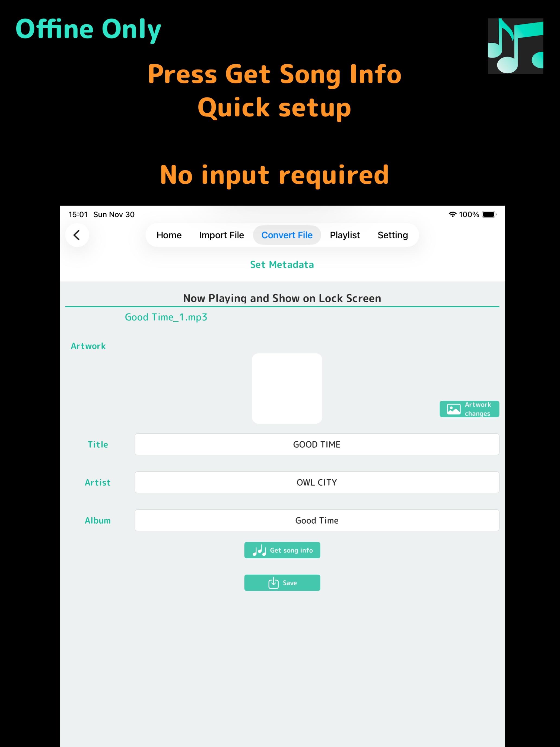The width and height of the screenshot is (560, 747).
Task: Click Now Playing and Show on Lock Screen text
Action: 282,298
